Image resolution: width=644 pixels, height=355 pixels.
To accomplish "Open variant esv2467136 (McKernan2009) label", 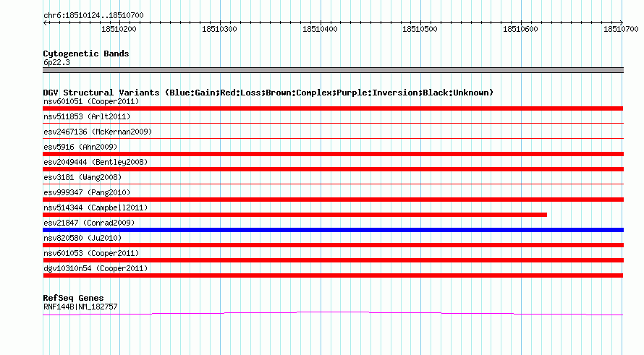I will point(98,132).
